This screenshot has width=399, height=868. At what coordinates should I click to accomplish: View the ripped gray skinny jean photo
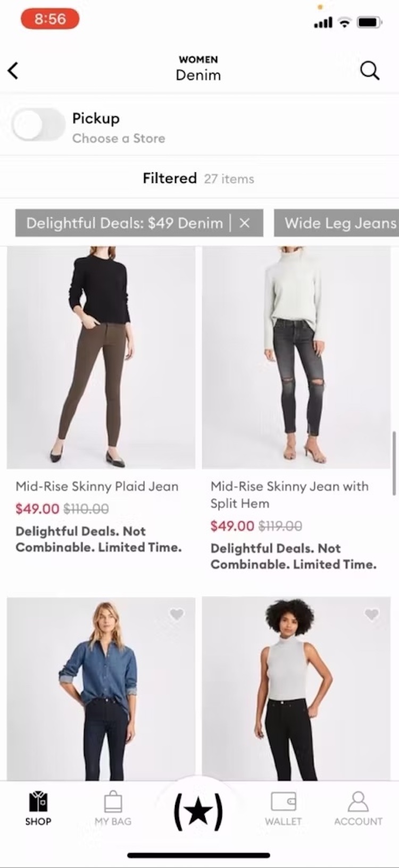(x=296, y=357)
